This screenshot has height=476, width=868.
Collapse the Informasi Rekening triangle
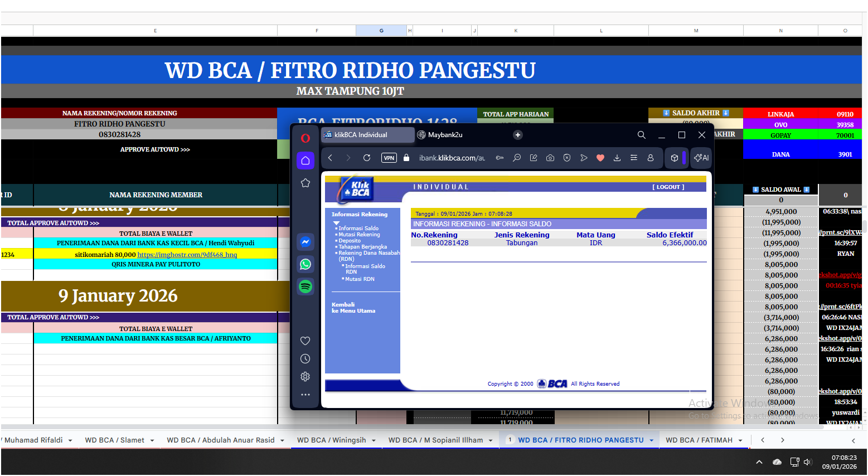[x=336, y=222]
